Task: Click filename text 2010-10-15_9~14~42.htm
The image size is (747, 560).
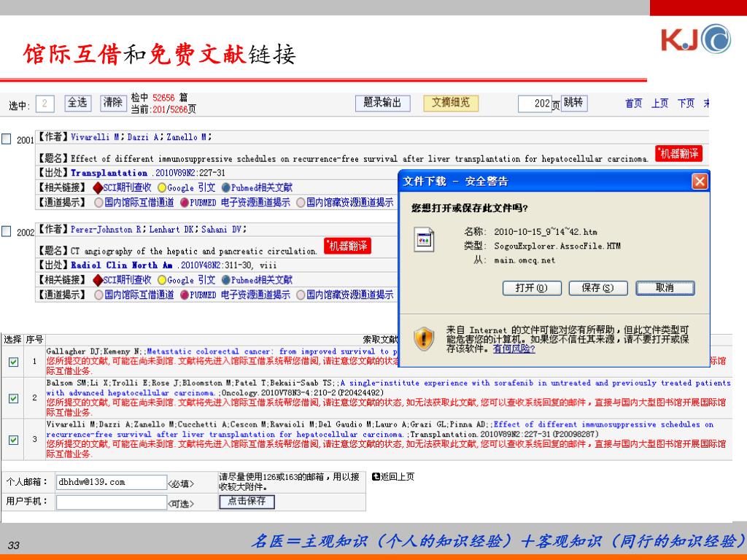Action: point(546,232)
